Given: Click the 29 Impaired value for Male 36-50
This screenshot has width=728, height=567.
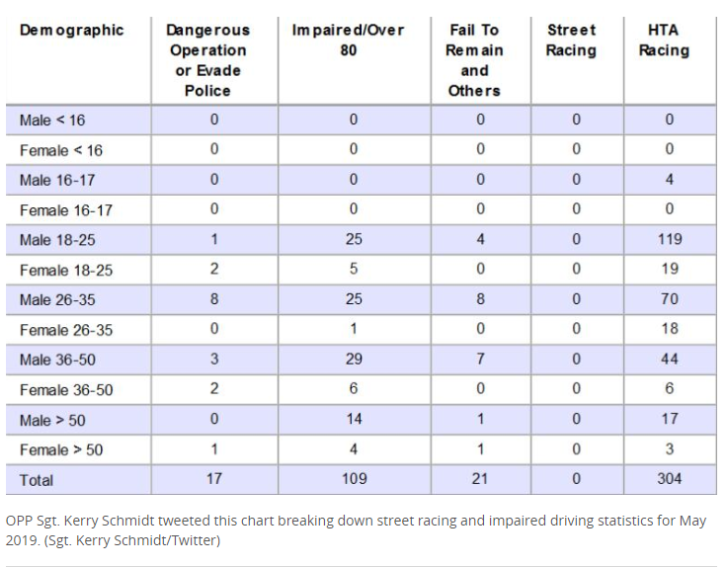Looking at the screenshot, I should tap(354, 359).
